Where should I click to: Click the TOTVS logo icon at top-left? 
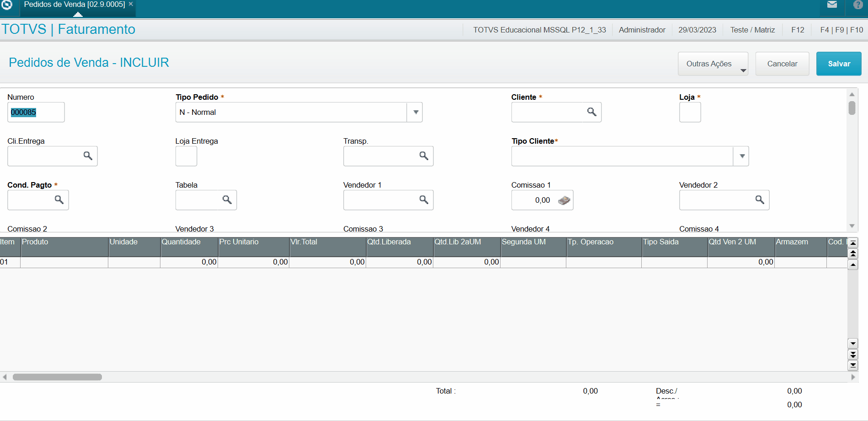tap(6, 5)
